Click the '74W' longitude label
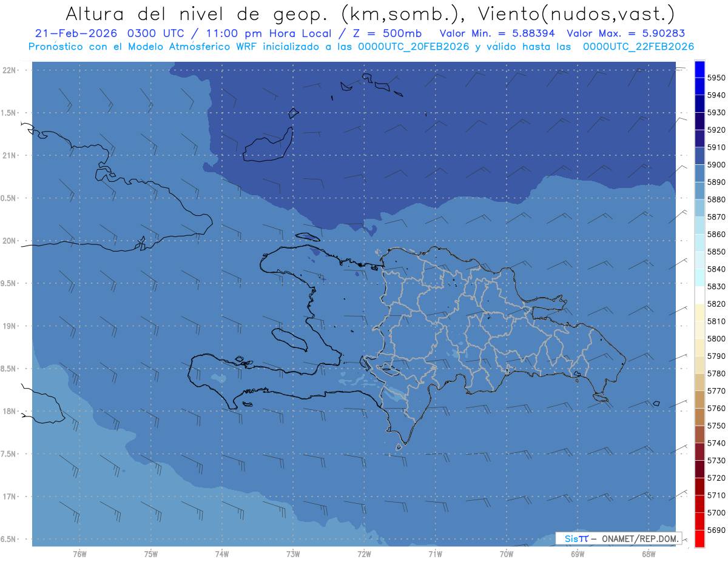This screenshot has width=728, height=562. coord(221,554)
